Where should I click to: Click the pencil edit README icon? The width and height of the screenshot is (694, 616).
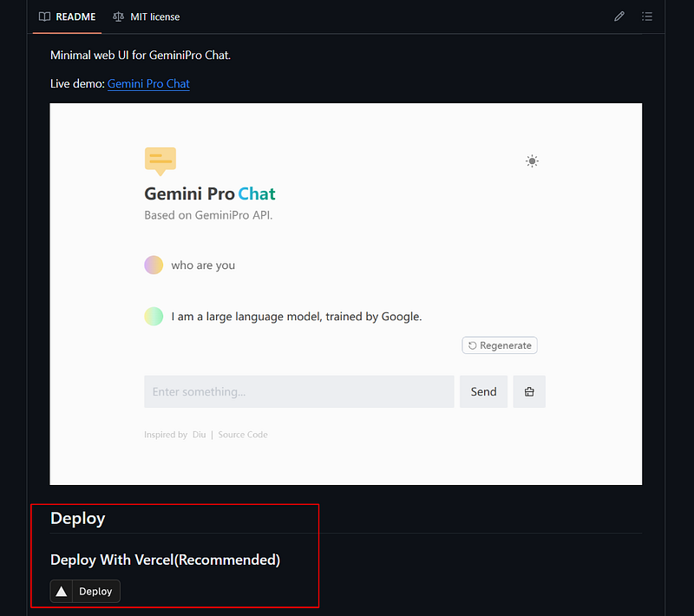(x=619, y=16)
